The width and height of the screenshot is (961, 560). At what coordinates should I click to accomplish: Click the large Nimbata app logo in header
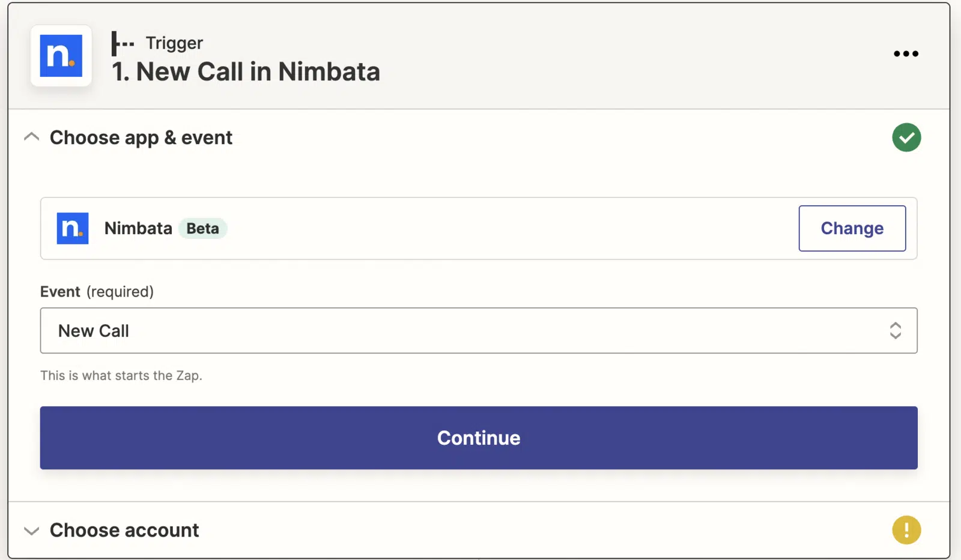click(61, 56)
